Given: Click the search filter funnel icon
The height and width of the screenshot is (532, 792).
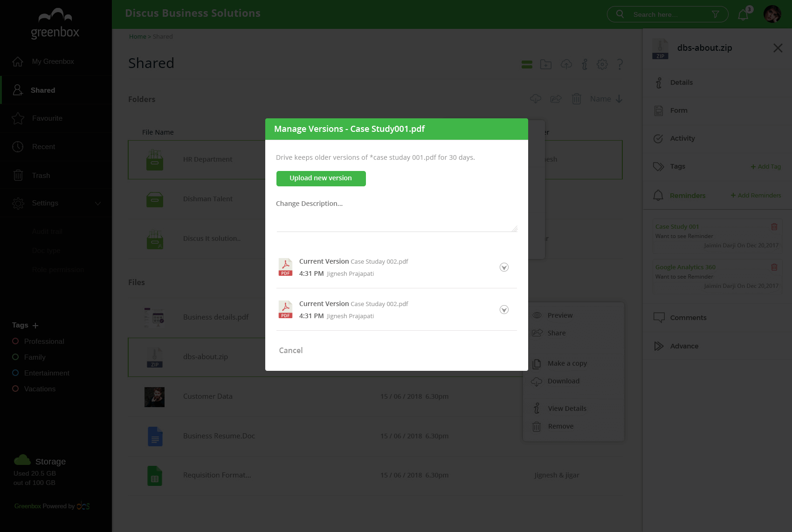Looking at the screenshot, I should pos(715,14).
